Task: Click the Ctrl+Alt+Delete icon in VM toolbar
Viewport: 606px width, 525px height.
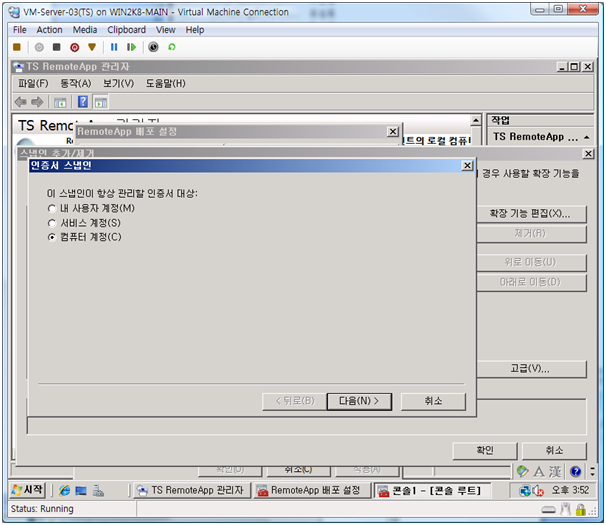Action: 17,47
